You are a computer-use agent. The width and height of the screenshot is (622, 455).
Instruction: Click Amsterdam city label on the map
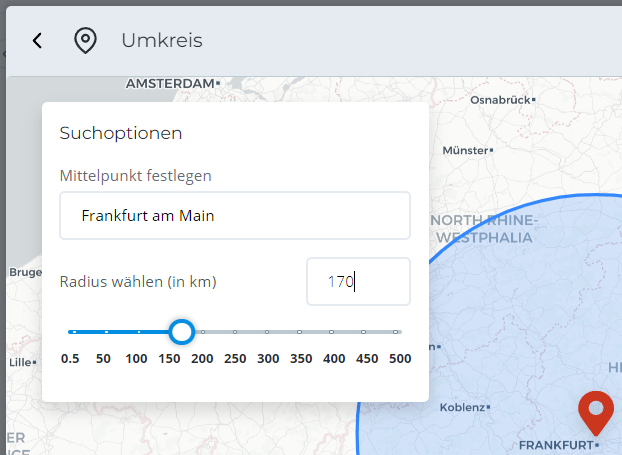(x=171, y=84)
